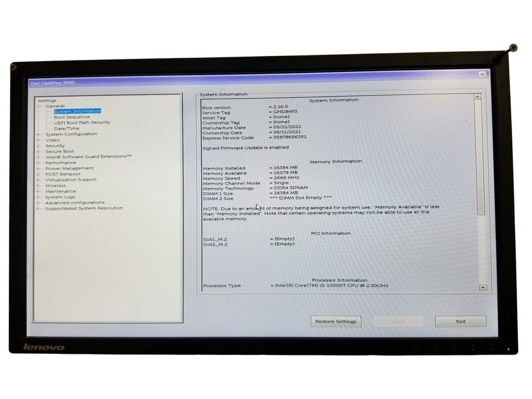Select the Virtualization Support category
The width and height of the screenshot is (532, 399).
pos(71,180)
